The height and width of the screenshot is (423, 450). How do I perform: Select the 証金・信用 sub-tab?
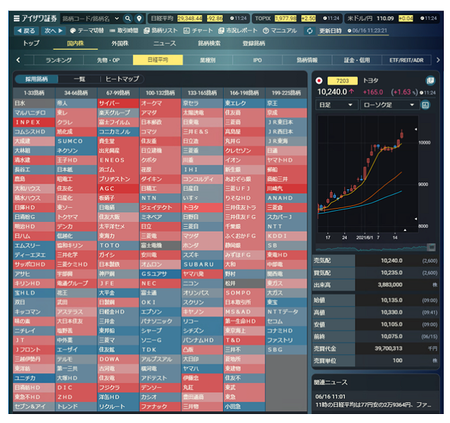click(357, 60)
